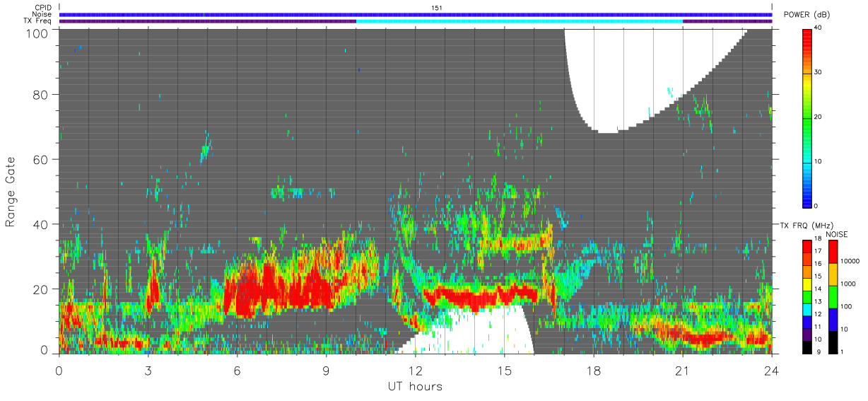Viewport: 868px width, 401px height.
Task: Click the 21 tick on UT hours axis
Action: (x=683, y=370)
